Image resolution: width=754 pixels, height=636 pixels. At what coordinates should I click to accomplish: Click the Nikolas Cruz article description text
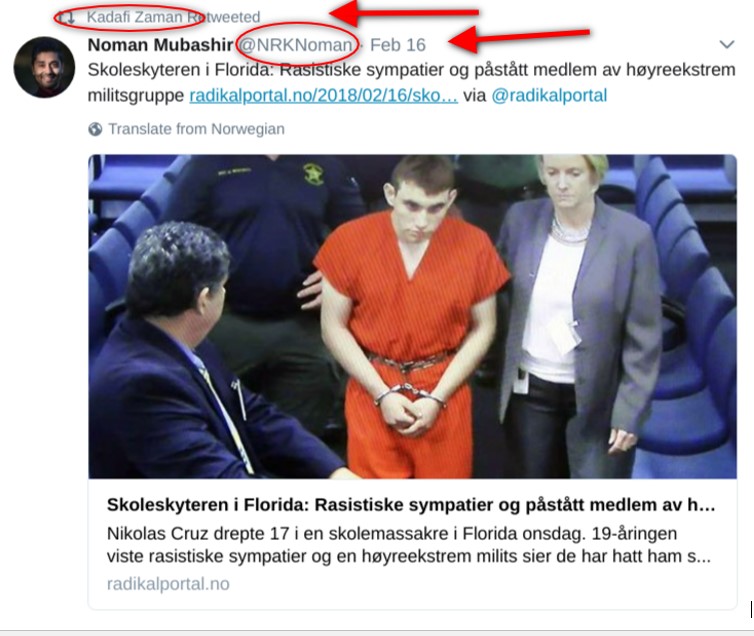pos(409,545)
